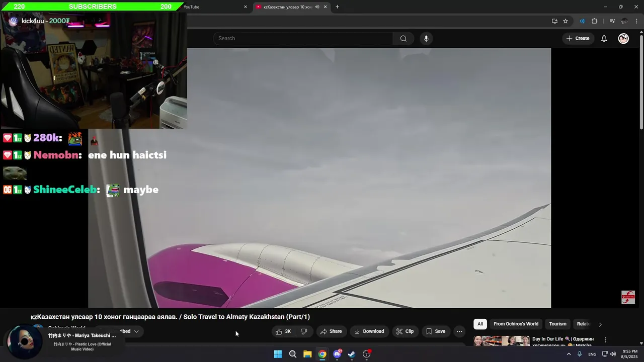This screenshot has width=644, height=362.
Task: Click the Create button
Action: pyautogui.click(x=578, y=39)
